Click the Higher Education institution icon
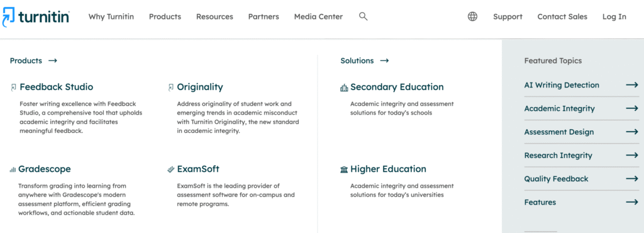The width and height of the screenshot is (644, 233). pyautogui.click(x=344, y=169)
